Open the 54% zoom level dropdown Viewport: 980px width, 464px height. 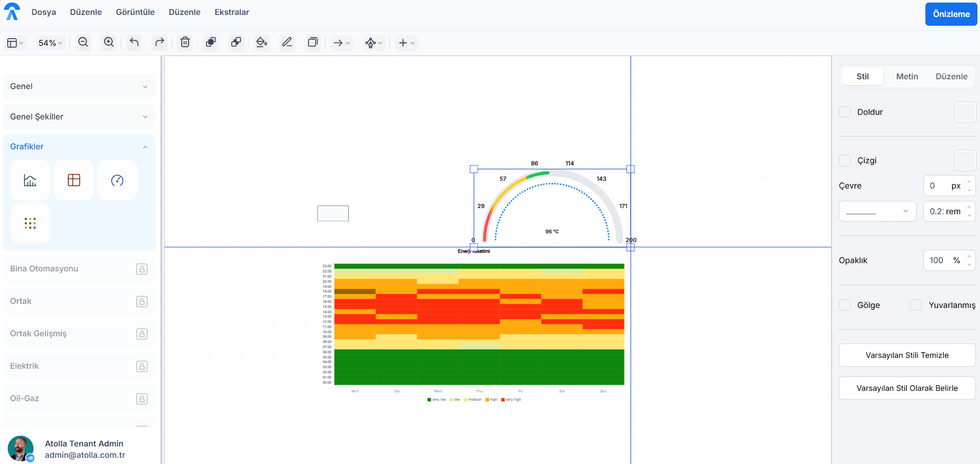point(50,43)
